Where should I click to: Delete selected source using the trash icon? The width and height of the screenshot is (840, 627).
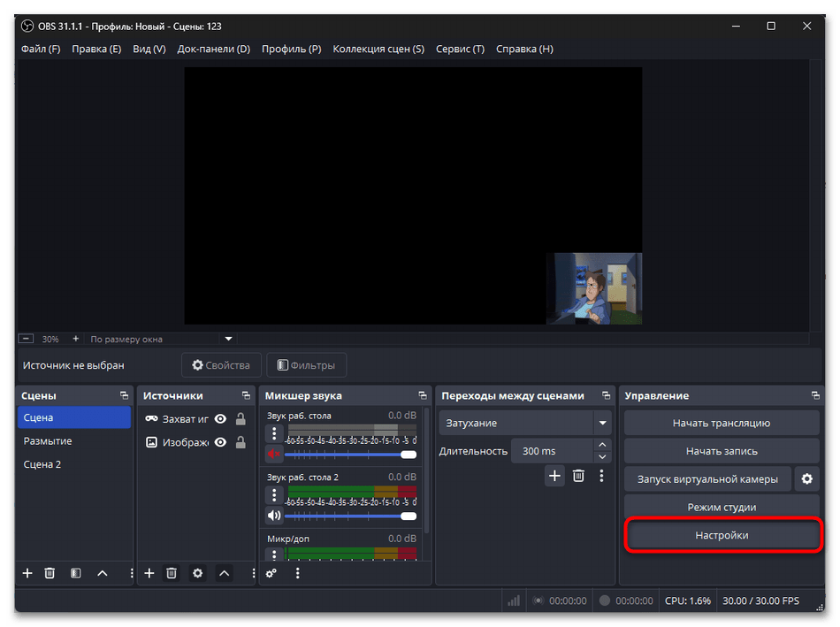172,573
